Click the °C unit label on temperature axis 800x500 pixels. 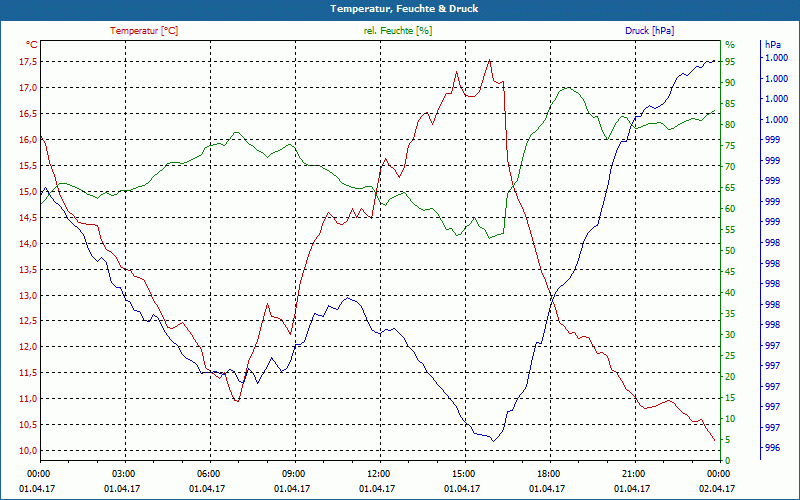point(32,45)
